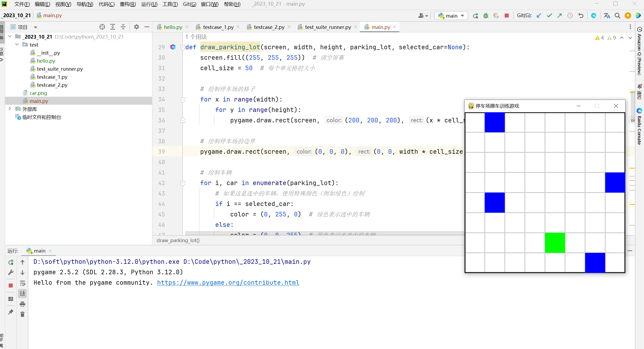Click Collapse All icon in project panel
This screenshot has width=644, height=349.
tap(123, 27)
